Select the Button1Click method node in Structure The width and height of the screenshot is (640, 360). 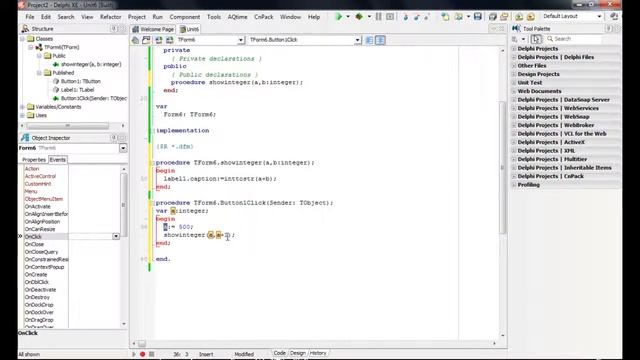[94, 98]
